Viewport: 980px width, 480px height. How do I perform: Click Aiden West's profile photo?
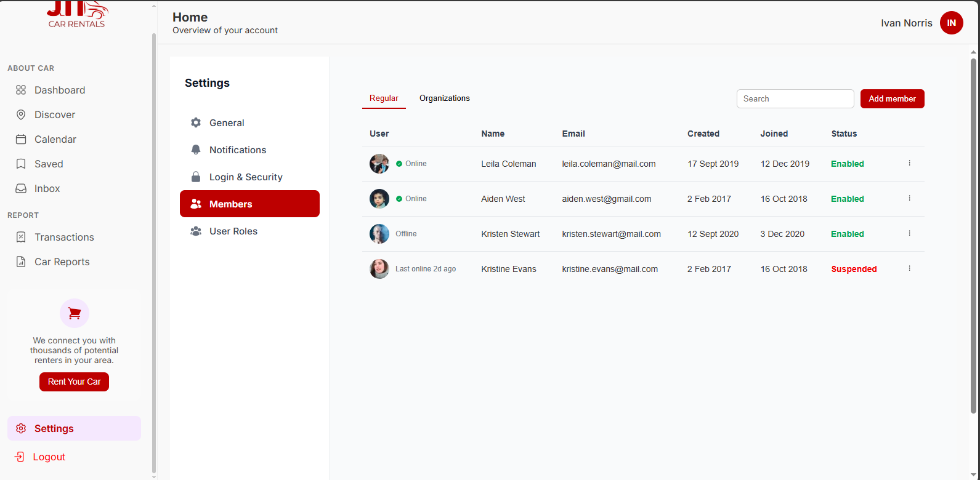[379, 199]
